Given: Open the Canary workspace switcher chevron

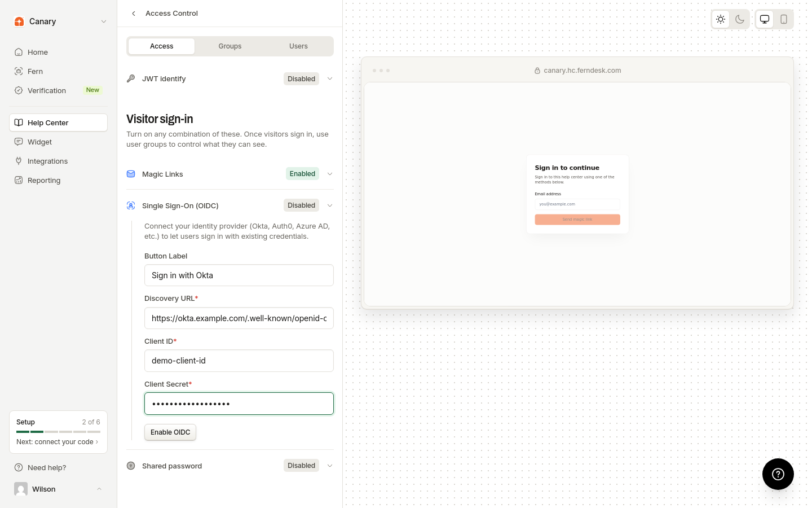Looking at the screenshot, I should [104, 21].
